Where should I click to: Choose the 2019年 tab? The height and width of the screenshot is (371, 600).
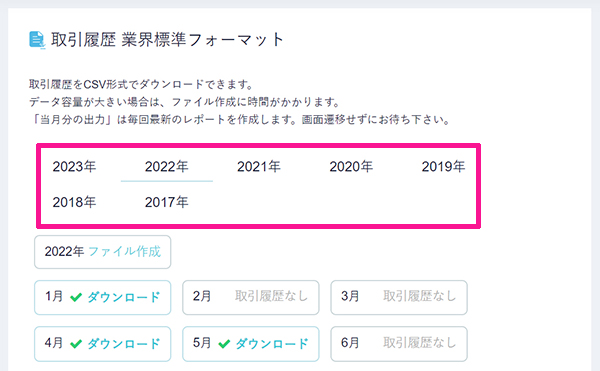pos(443,167)
